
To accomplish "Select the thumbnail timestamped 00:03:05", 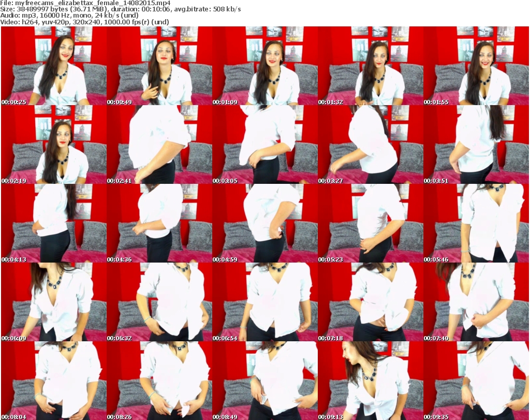I will click(265, 144).
